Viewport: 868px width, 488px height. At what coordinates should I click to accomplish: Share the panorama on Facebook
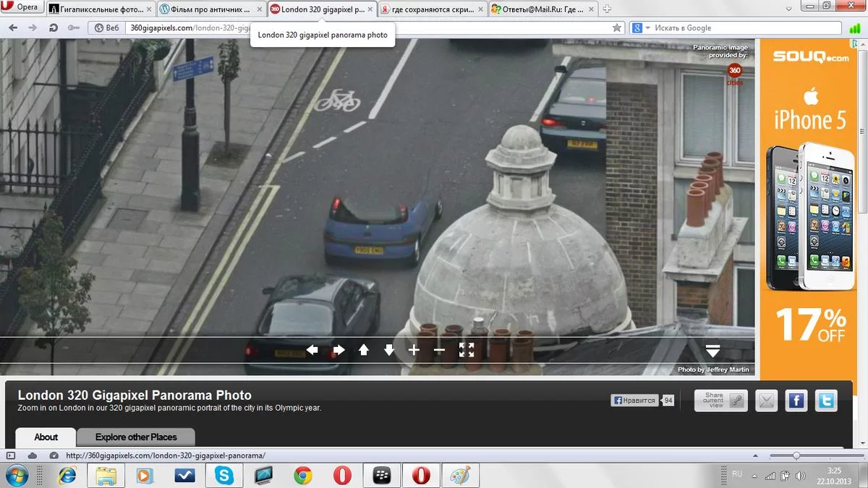(796, 401)
